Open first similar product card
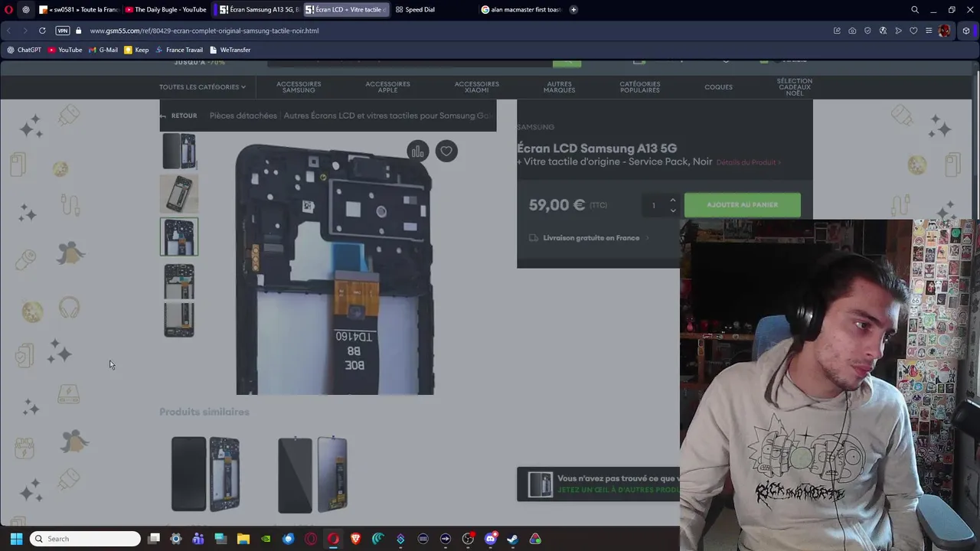The height and width of the screenshot is (551, 980). pyautogui.click(x=205, y=474)
